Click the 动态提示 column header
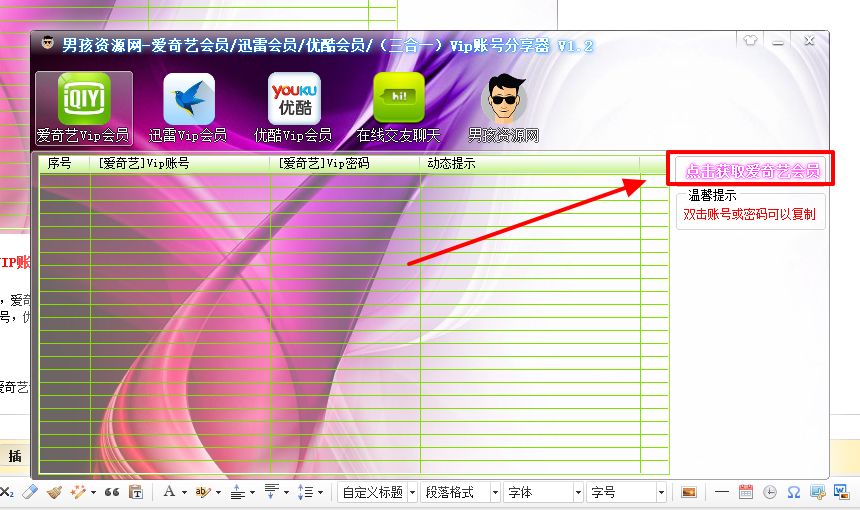 coord(530,163)
